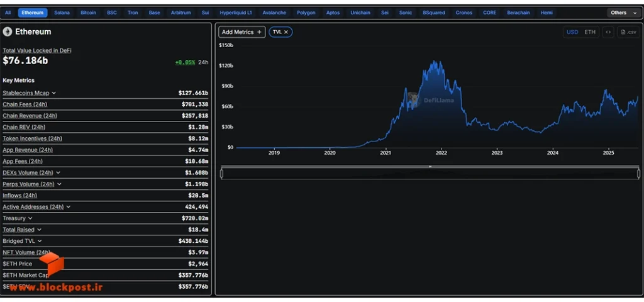The height and width of the screenshot is (302, 644).
Task: Click the 2022 label on chart axis
Action: 441,153
